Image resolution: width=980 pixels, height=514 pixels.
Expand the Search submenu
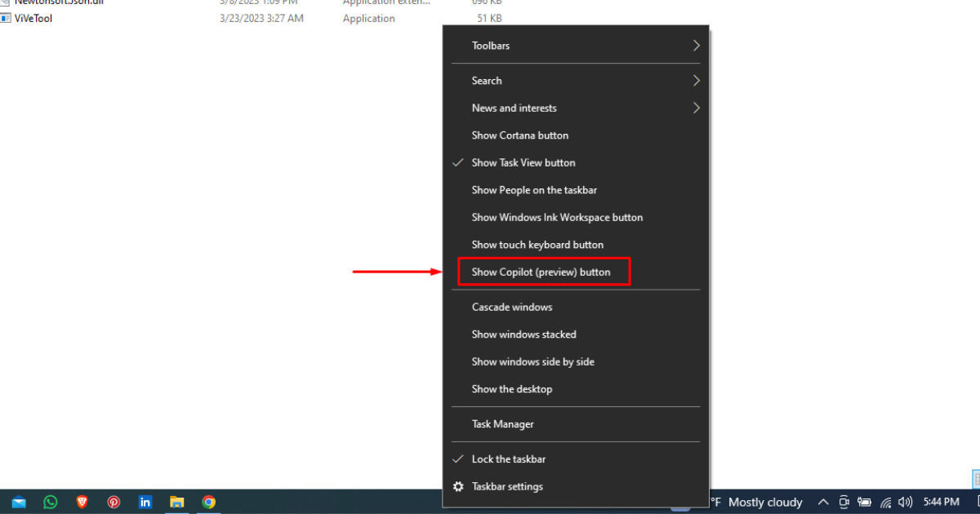[576, 81]
